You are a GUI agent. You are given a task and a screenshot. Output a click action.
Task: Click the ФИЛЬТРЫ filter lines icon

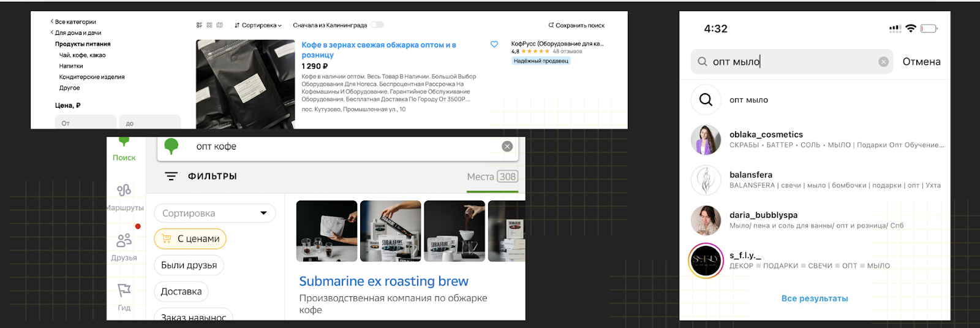pyautogui.click(x=171, y=176)
